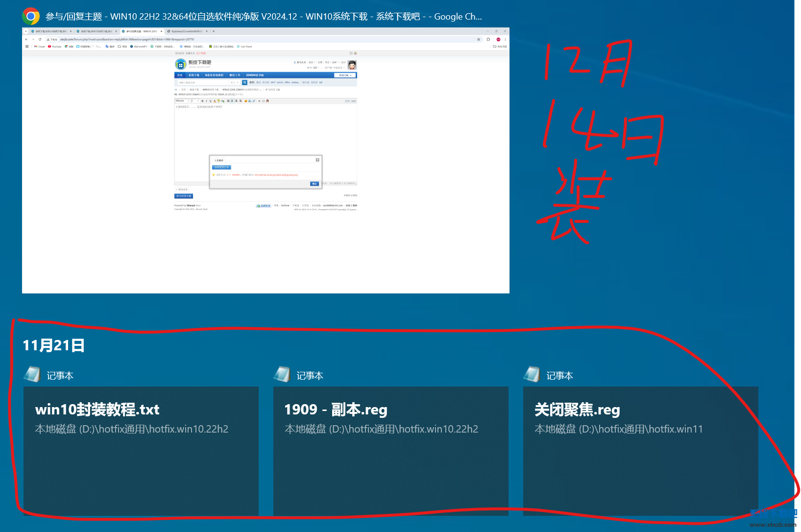Expand the 快捷导航 dropdown in the navbar
The image size is (801, 532).
[344, 75]
